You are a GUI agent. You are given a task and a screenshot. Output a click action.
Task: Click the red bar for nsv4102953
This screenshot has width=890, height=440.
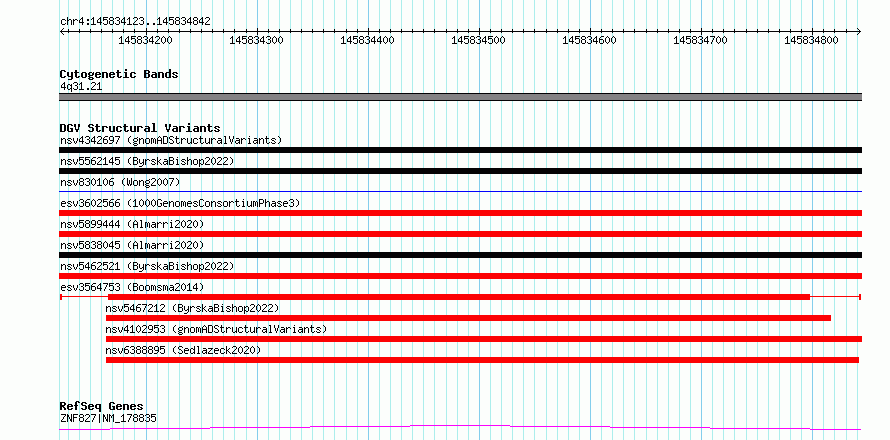(484, 339)
